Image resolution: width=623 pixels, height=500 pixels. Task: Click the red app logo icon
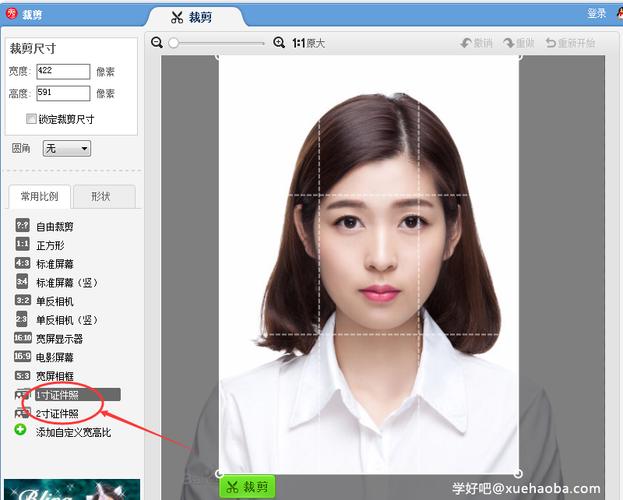click(x=12, y=14)
